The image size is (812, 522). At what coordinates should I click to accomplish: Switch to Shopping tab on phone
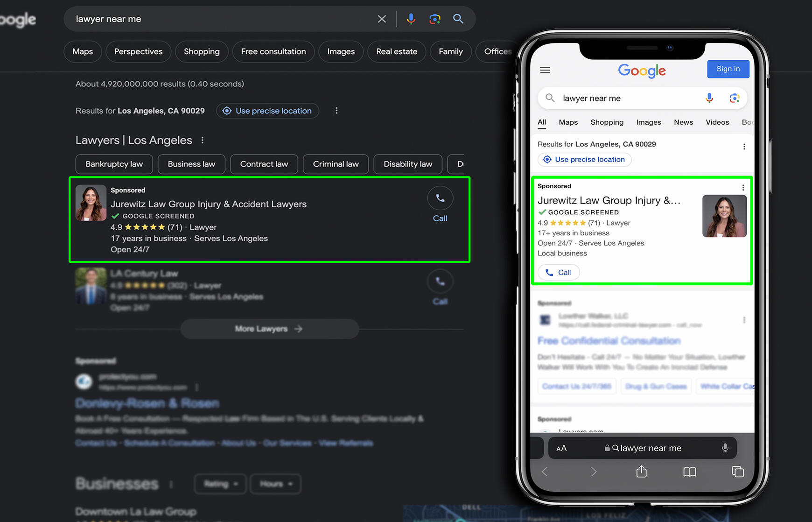pos(607,122)
